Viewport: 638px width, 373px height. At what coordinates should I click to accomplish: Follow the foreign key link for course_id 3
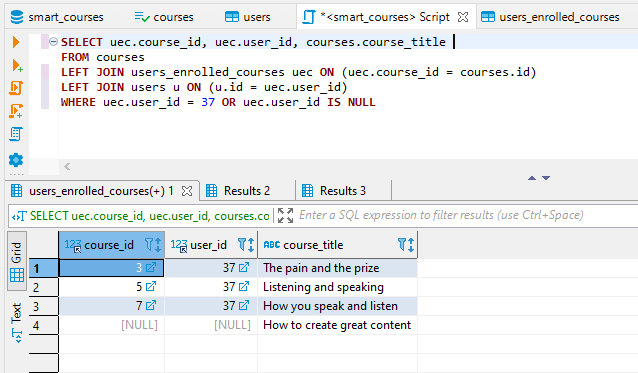click(x=151, y=268)
